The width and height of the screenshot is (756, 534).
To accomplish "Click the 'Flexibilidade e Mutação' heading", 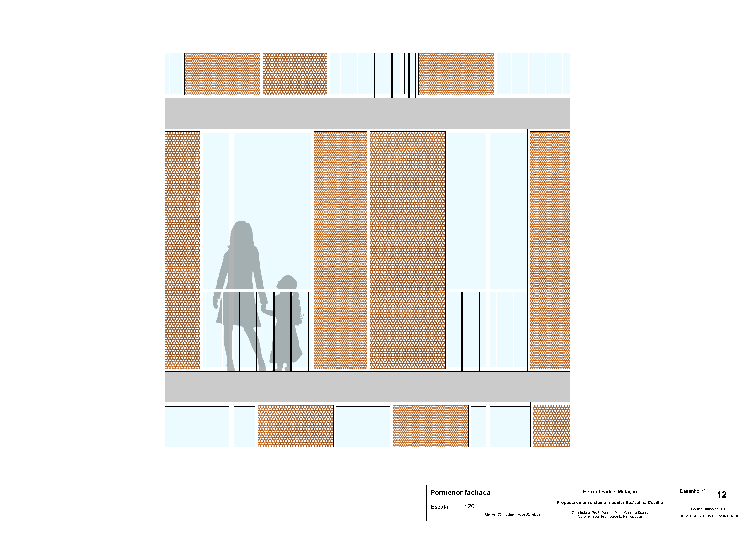I will click(x=610, y=492).
